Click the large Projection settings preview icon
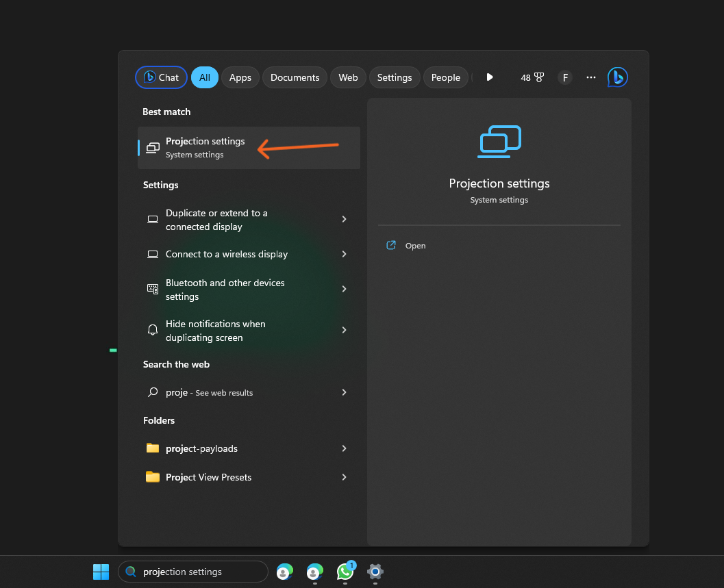The width and height of the screenshot is (724, 588). [499, 142]
